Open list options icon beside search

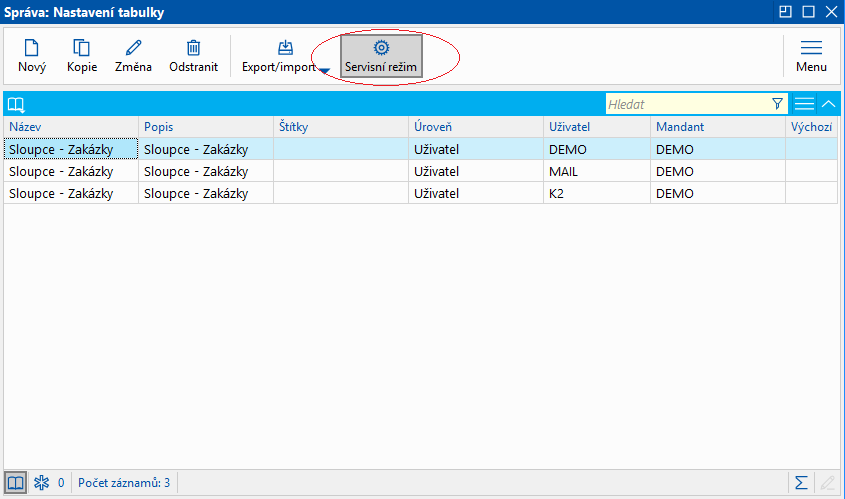coord(804,104)
